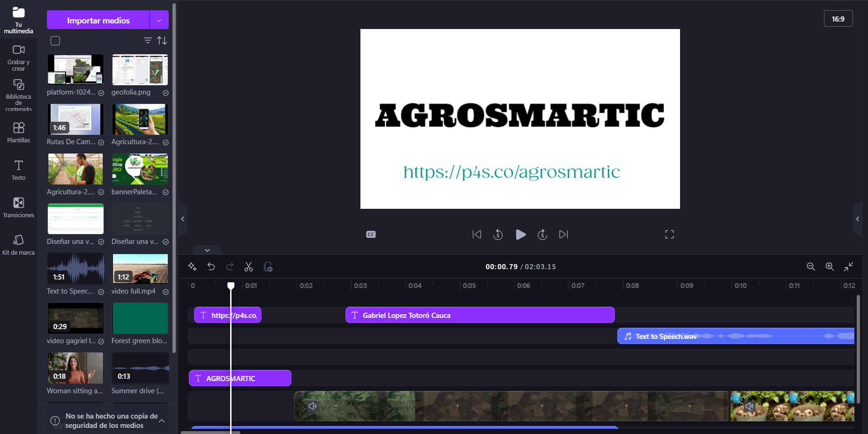
Task: Select the platform-1024 thumbnail
Action: pyautogui.click(x=75, y=69)
